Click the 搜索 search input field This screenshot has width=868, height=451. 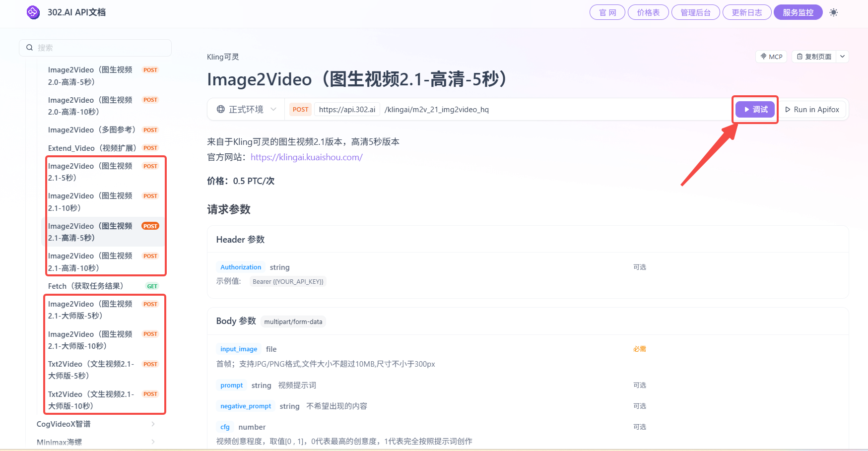[x=95, y=48]
